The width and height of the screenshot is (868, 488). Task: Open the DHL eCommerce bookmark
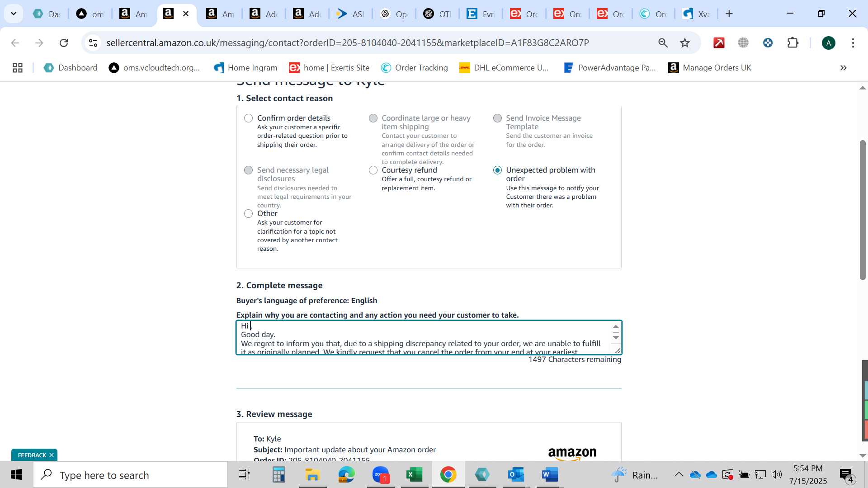504,68
